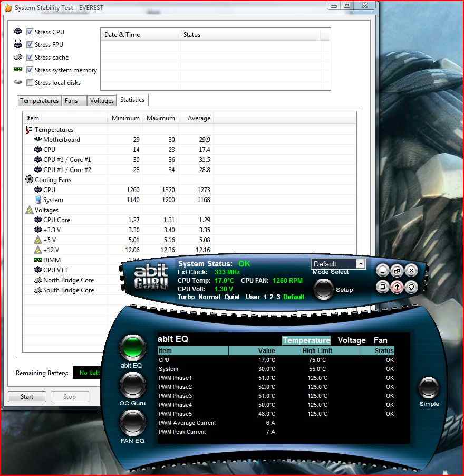Uncheck the Stress CPU checkbox
Image resolution: width=464 pixels, height=476 pixels.
pyautogui.click(x=30, y=32)
